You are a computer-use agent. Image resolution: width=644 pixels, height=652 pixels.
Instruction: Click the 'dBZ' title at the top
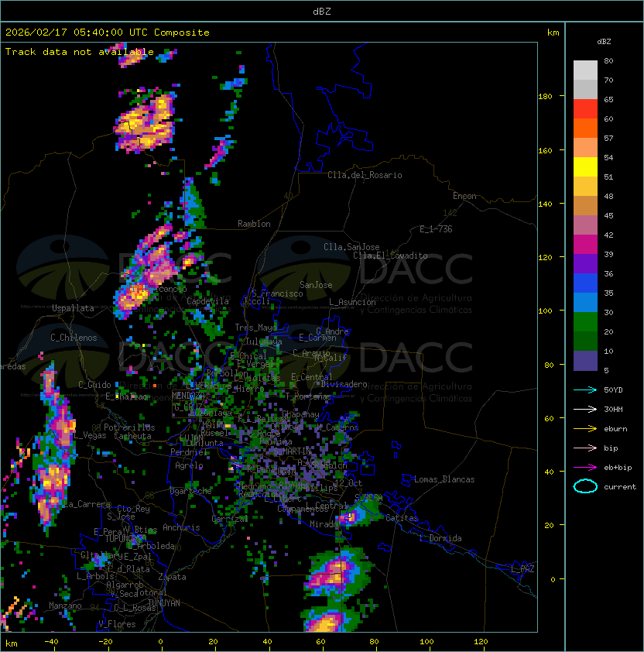click(x=322, y=11)
